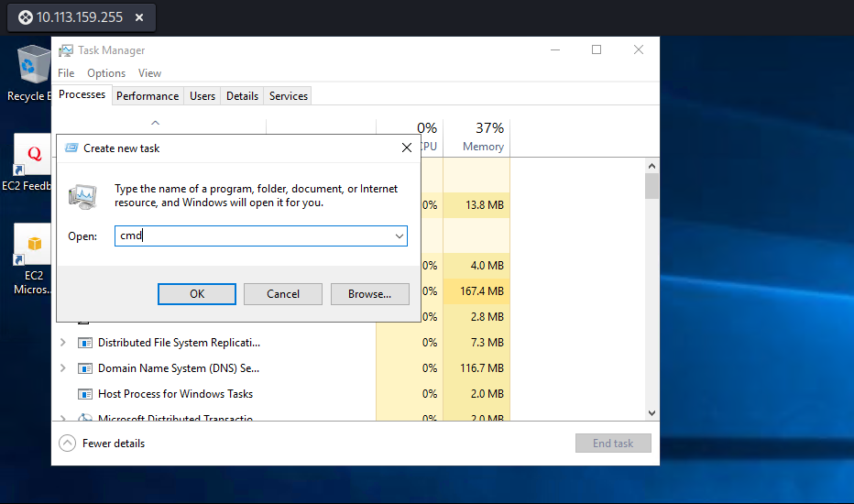Click the Task Manager title bar icon

tap(66, 50)
